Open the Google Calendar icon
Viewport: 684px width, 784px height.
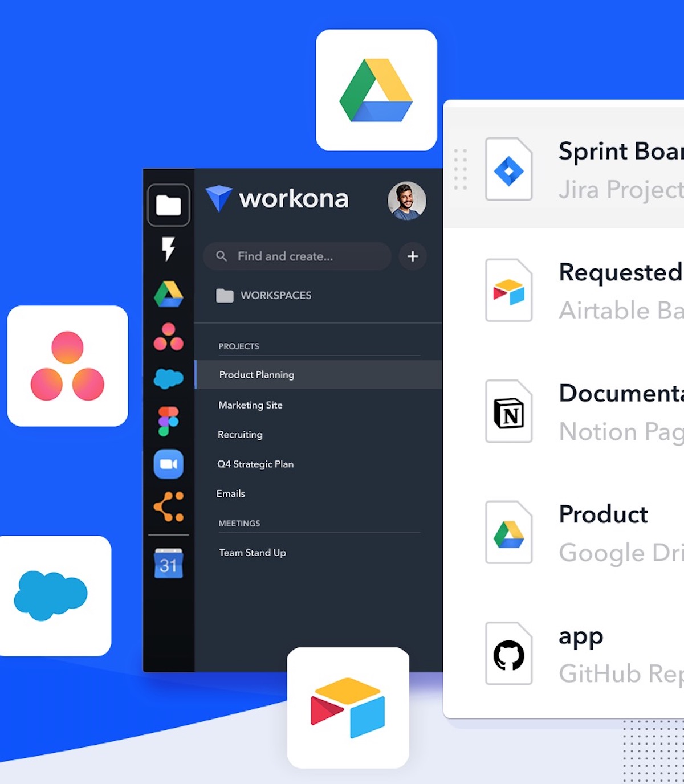tap(168, 562)
